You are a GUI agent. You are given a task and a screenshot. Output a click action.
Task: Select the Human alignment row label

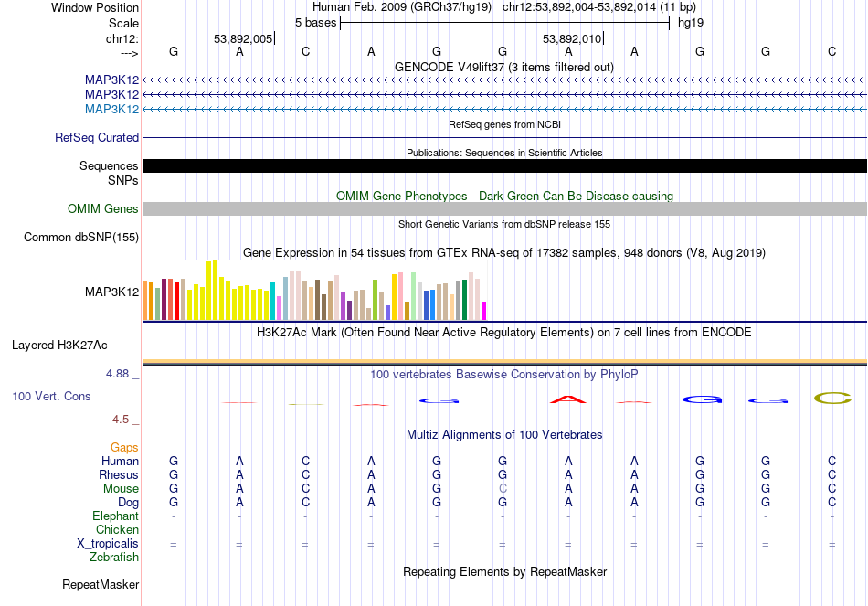point(120,461)
